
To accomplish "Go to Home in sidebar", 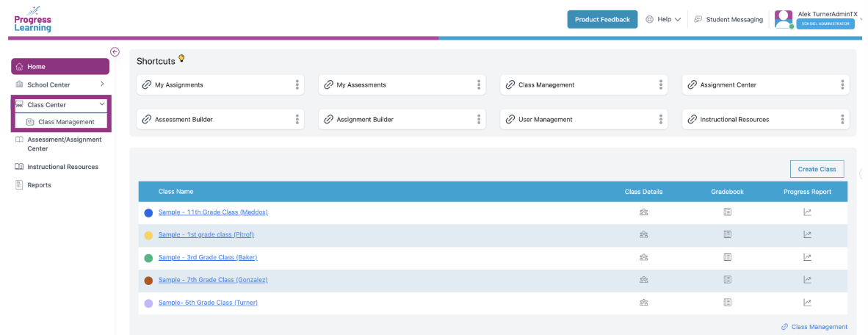I will coord(60,66).
